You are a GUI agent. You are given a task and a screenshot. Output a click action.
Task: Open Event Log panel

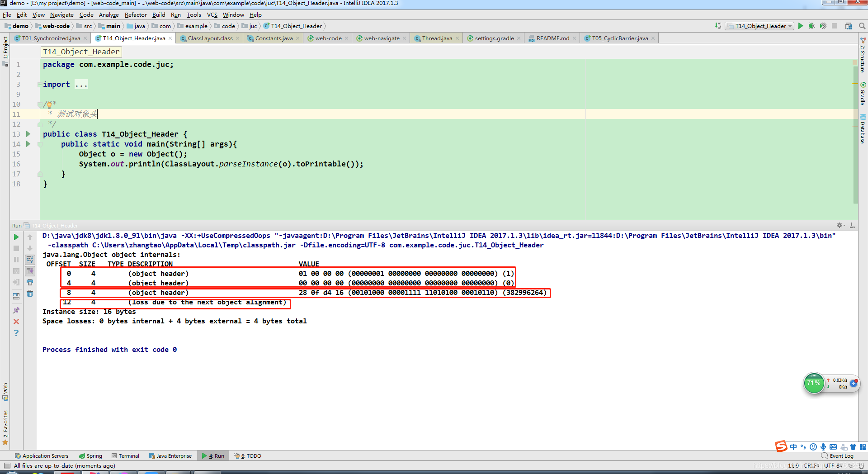pyautogui.click(x=838, y=456)
